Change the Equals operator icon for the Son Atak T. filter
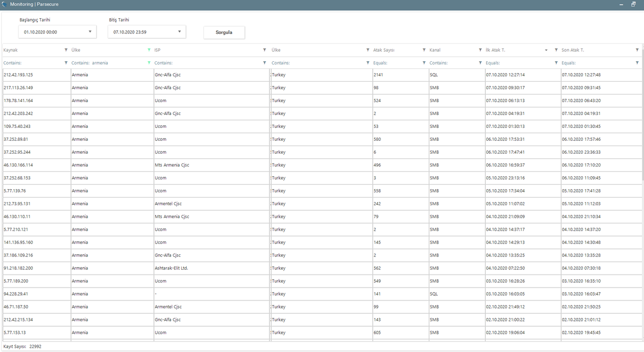Image resolution: width=644 pixels, height=352 pixels. point(637,63)
